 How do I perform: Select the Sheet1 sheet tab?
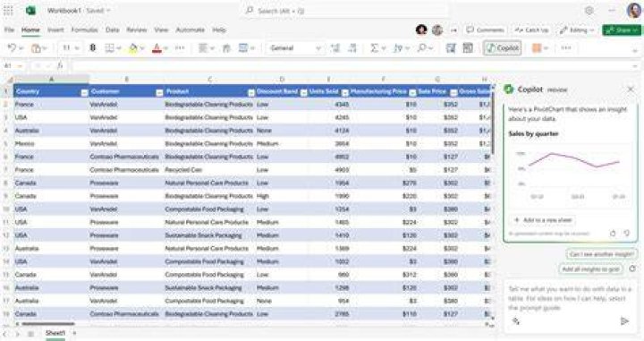tap(55, 333)
